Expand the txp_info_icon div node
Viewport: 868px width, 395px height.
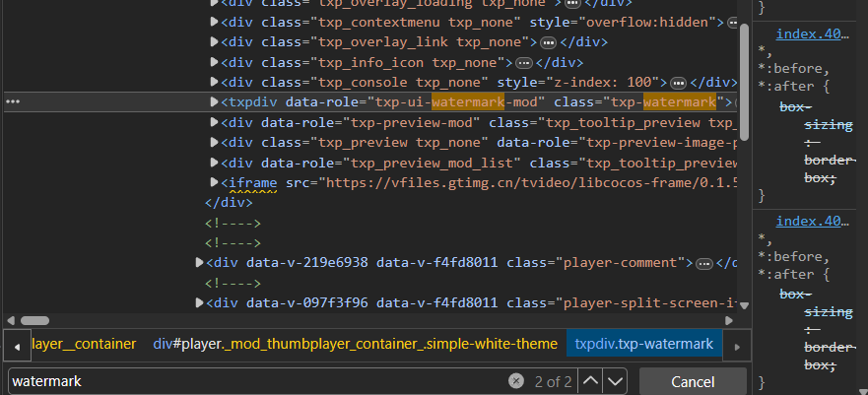[x=214, y=62]
